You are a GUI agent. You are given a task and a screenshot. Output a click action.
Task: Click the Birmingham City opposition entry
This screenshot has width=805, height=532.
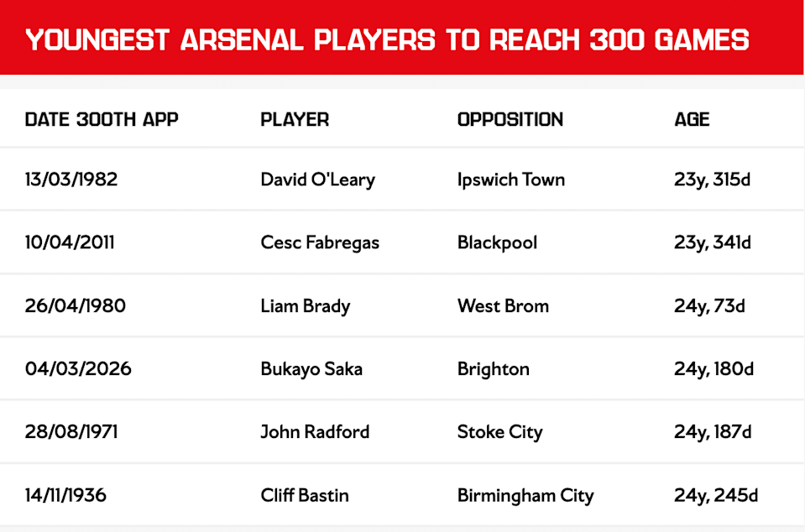point(525,496)
